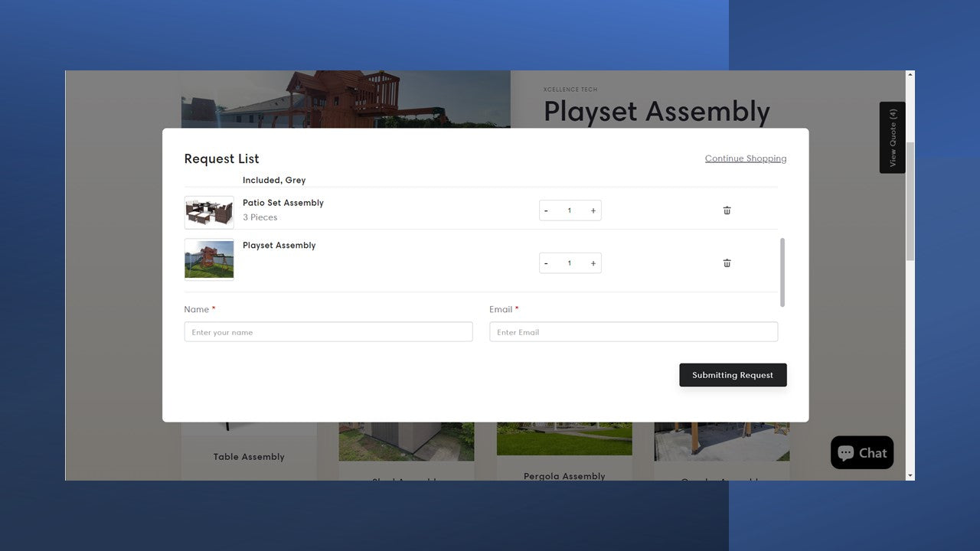Click the Continue Shopping link
The width and height of the screenshot is (980, 551).
click(x=745, y=158)
